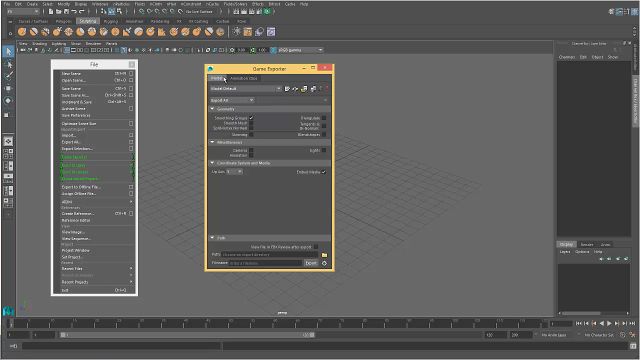The width and height of the screenshot is (640, 360).
Task: Activate the Rotate tool in the toolbox
Action: 8,100
